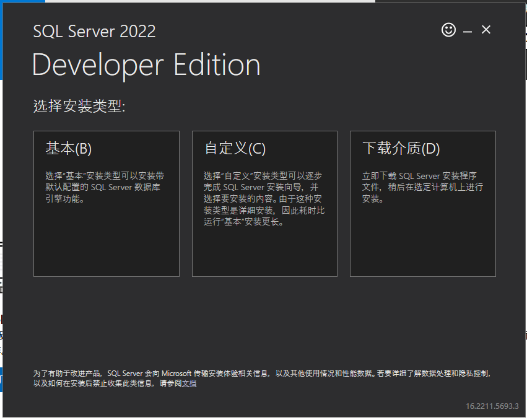Click the 基本(B) heading text

68,149
